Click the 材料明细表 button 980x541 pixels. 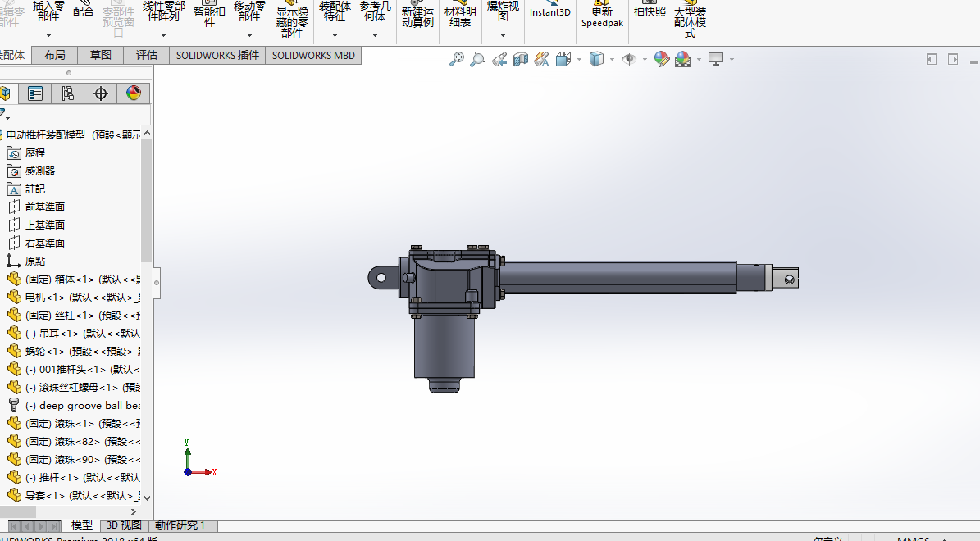click(x=460, y=16)
